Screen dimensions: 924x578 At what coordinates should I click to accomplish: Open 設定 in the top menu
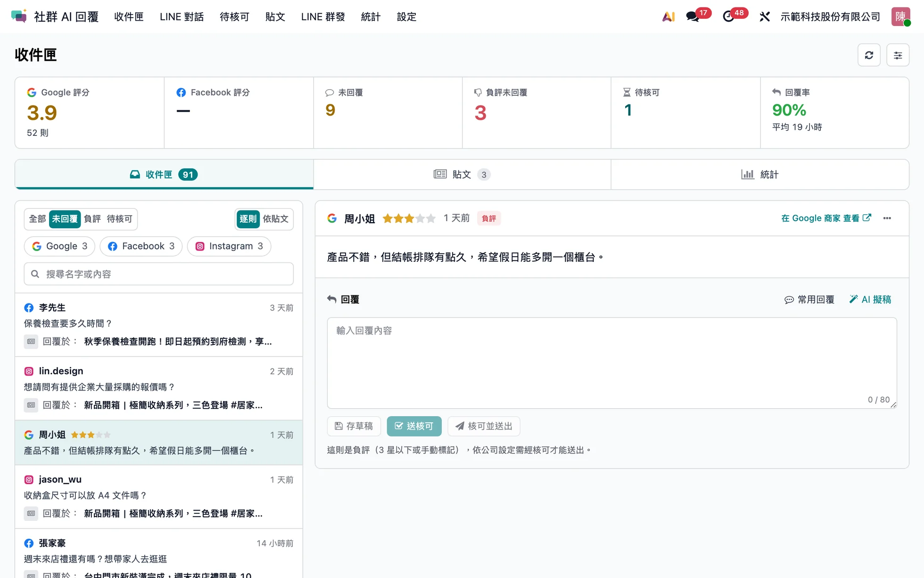(x=406, y=17)
